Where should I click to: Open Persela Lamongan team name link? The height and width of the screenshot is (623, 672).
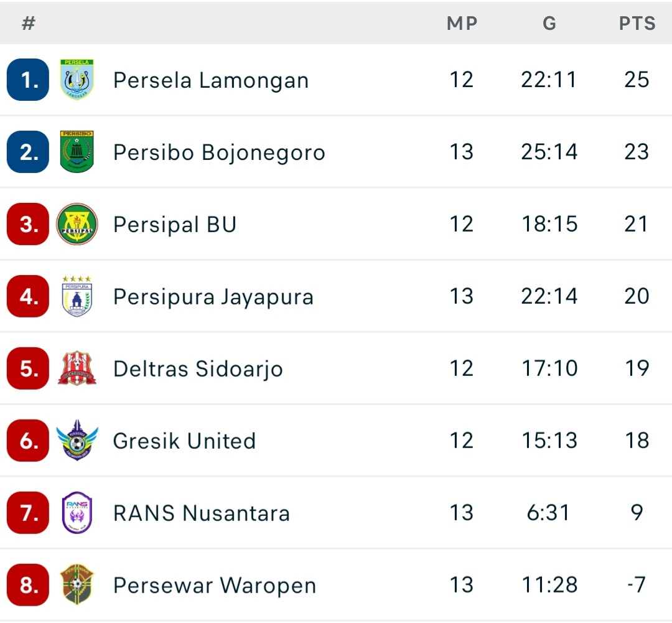pyautogui.click(x=211, y=80)
